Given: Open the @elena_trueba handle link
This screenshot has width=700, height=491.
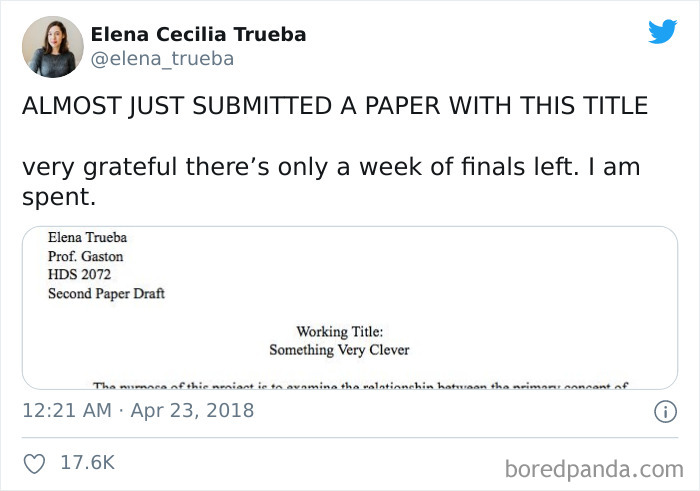Looking at the screenshot, I should coord(162,59).
